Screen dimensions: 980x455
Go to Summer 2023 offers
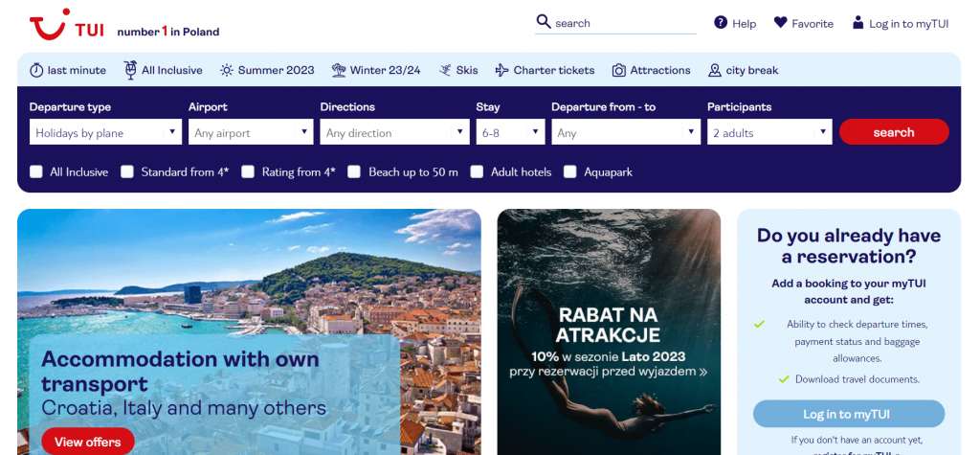point(267,70)
